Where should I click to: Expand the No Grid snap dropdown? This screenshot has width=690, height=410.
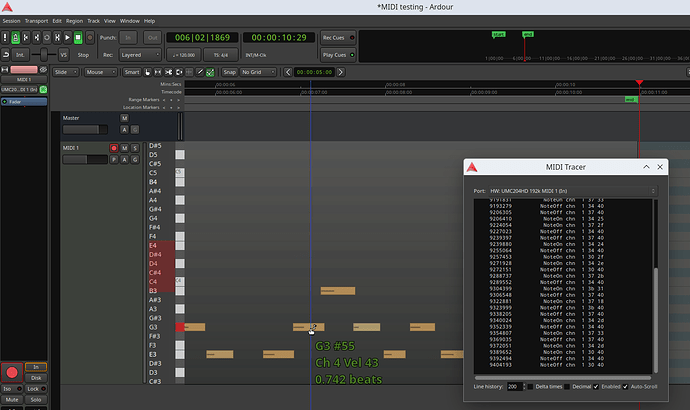(x=259, y=72)
